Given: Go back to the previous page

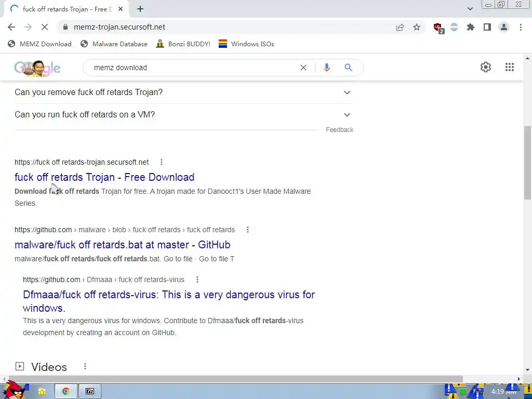Looking at the screenshot, I should [11, 27].
